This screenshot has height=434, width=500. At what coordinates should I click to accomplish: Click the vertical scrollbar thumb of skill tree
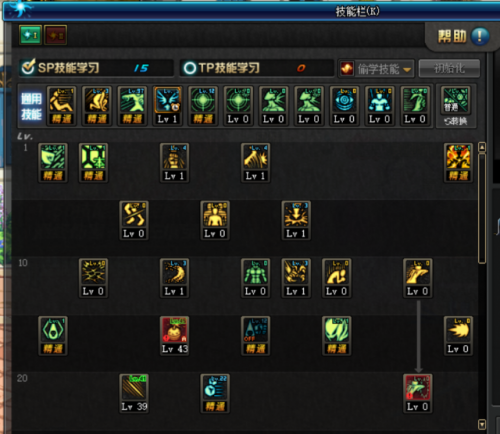click(x=482, y=208)
